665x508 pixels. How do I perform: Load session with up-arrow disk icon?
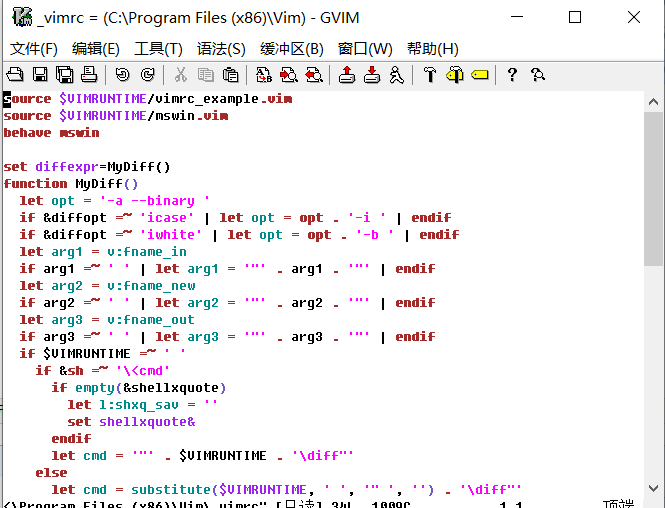tap(347, 75)
